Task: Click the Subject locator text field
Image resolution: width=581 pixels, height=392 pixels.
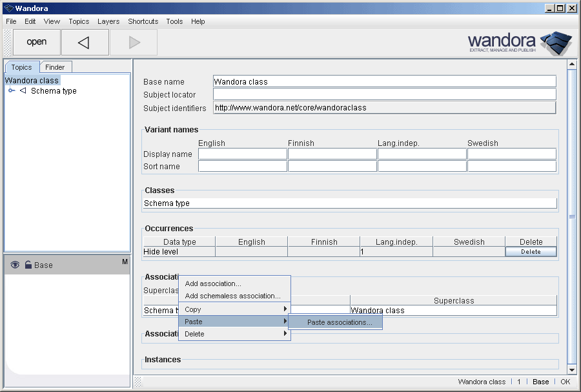Action: (x=384, y=94)
